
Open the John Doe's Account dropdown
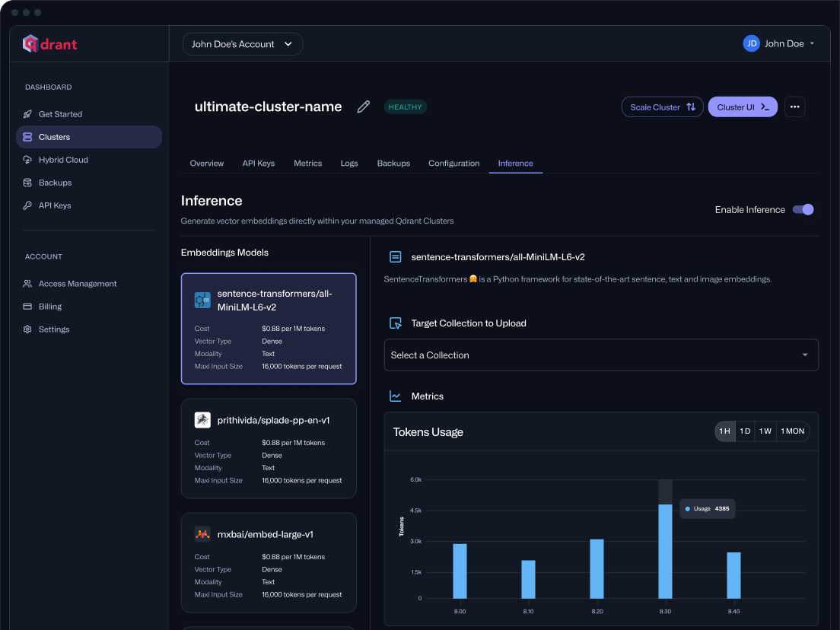tap(242, 43)
